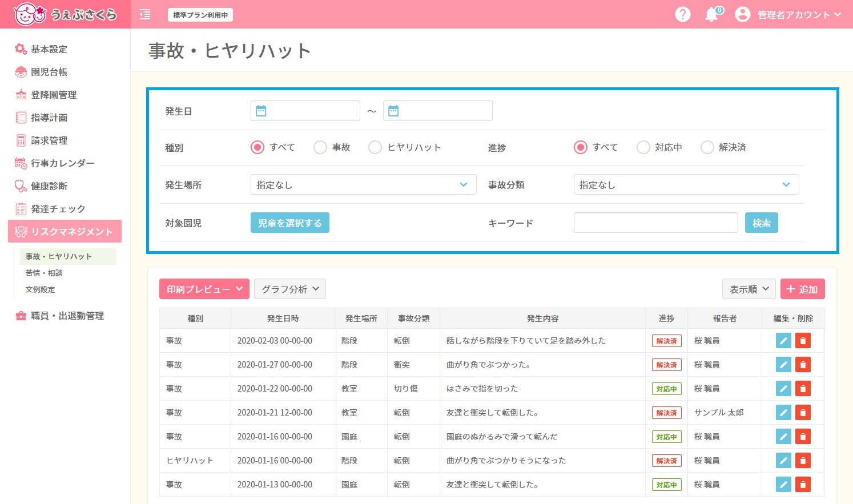Open 基本設定 menu item
Viewport: 853px width, 504px height.
click(x=49, y=49)
